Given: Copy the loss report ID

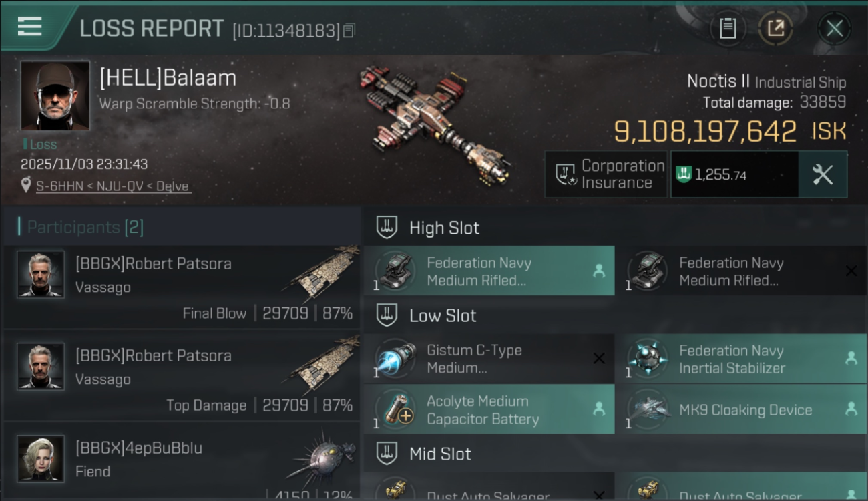Looking at the screenshot, I should pos(349,30).
